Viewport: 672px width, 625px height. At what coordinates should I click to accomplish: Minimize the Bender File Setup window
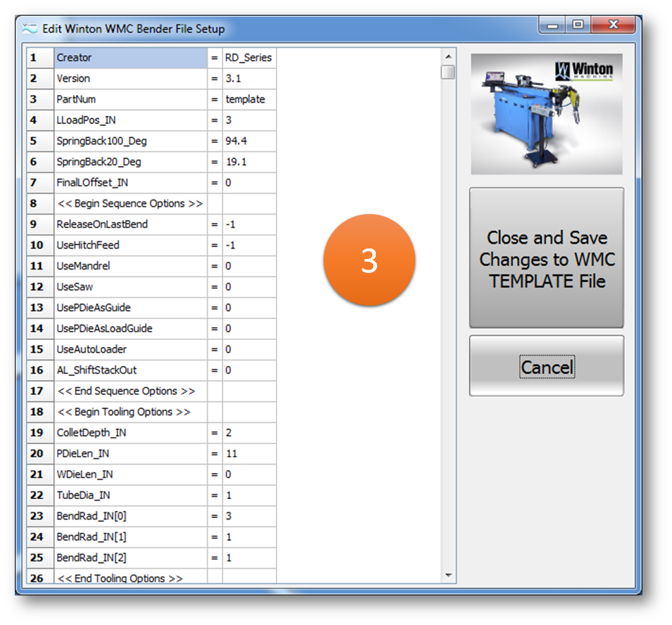(x=552, y=25)
